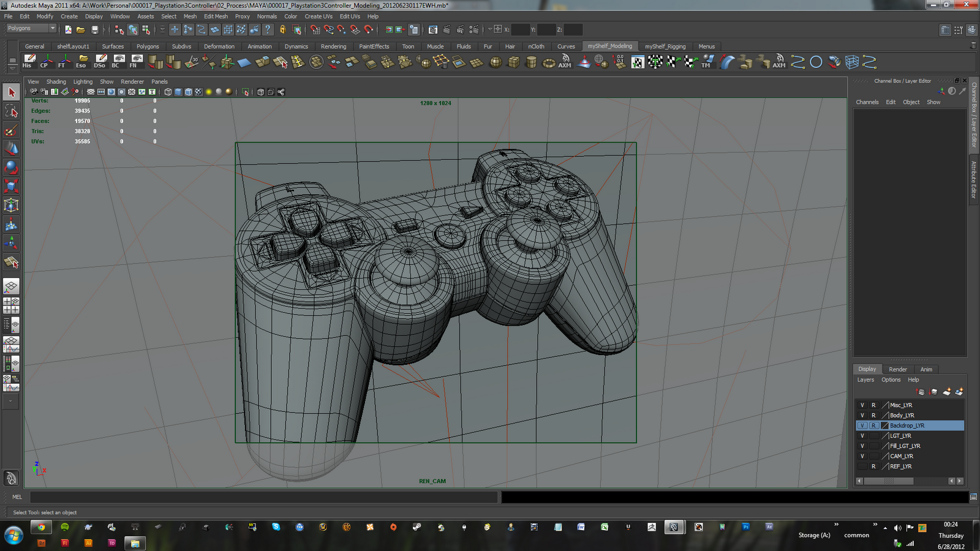Screen dimensions: 980x551
Task: Toggle visibility of Fill_LGT_LYR layer
Action: click(862, 446)
